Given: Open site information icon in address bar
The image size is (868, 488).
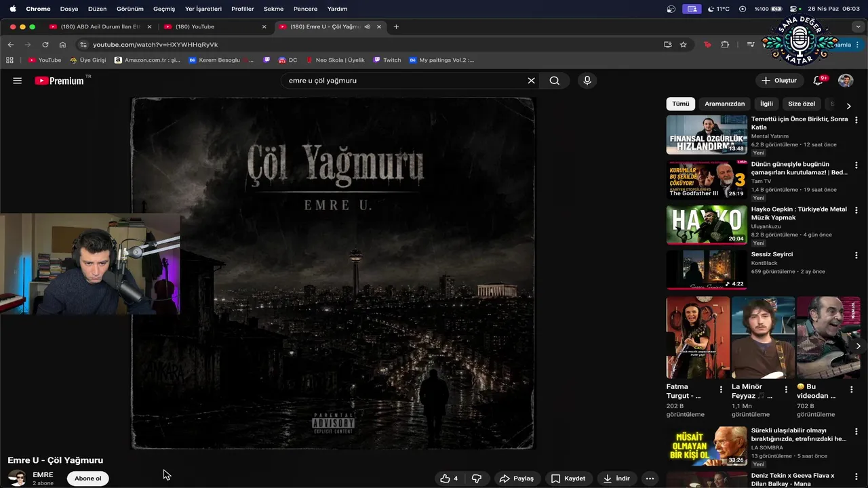Looking at the screenshot, I should [83, 45].
